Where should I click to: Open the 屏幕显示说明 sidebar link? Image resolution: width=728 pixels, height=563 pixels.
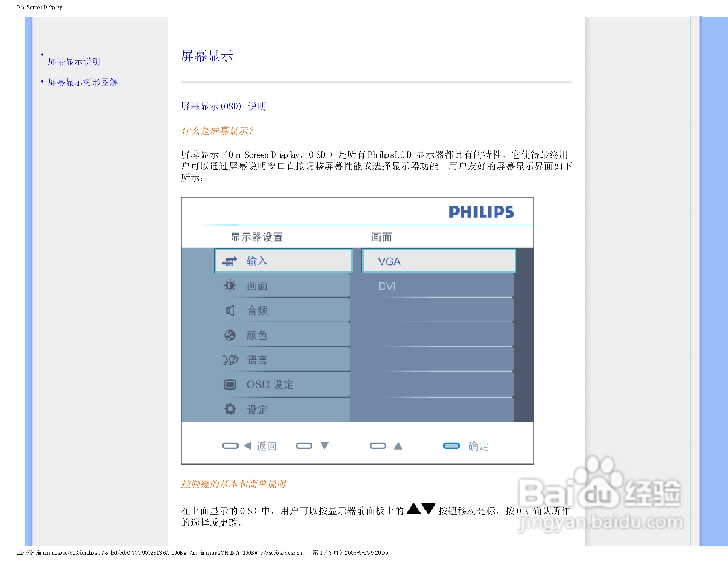74,62
